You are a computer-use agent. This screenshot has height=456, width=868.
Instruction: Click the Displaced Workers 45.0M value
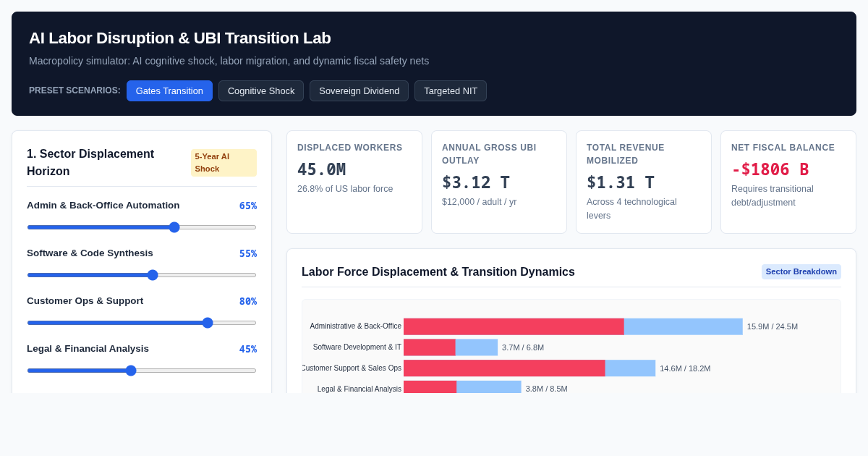tap(322, 169)
